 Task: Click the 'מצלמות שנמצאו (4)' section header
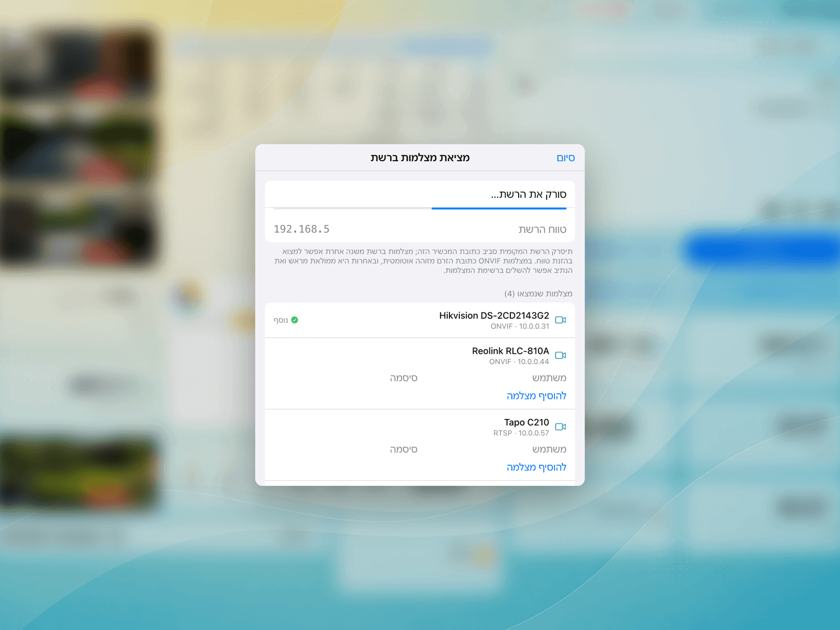pos(538,293)
